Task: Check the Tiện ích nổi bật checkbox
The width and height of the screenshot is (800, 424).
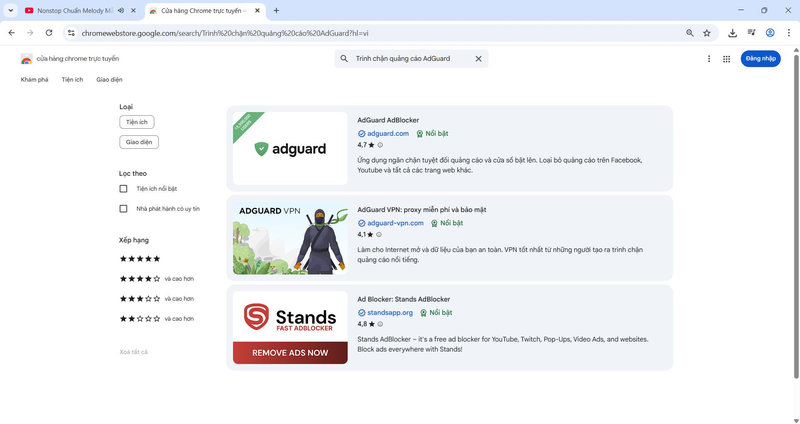Action: (x=123, y=189)
